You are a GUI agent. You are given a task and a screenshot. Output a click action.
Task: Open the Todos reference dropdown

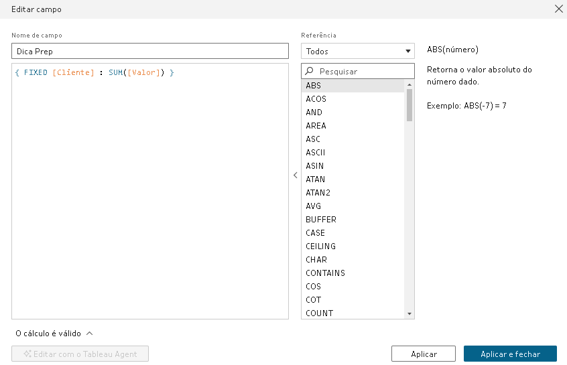pyautogui.click(x=358, y=51)
